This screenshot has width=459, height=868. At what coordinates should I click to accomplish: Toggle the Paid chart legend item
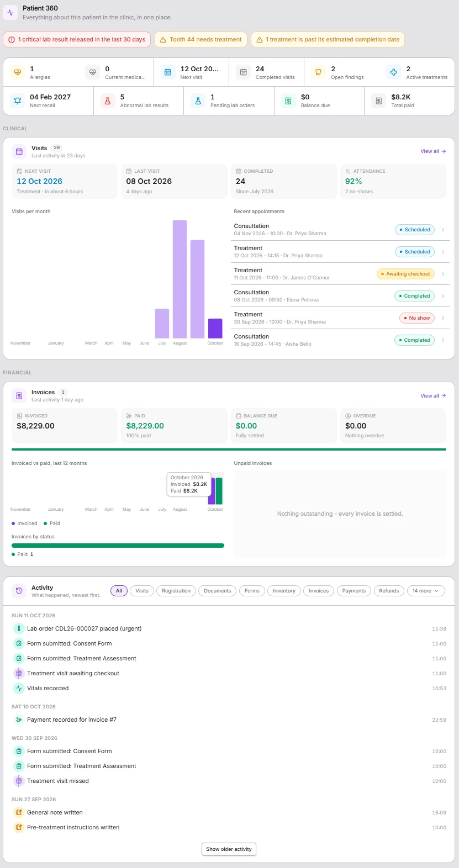[x=52, y=523]
